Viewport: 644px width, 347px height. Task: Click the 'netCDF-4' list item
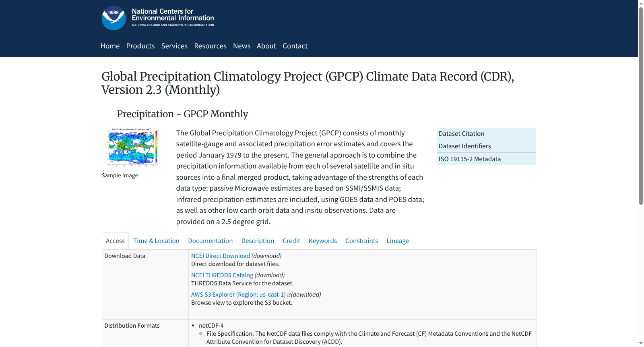pos(211,326)
